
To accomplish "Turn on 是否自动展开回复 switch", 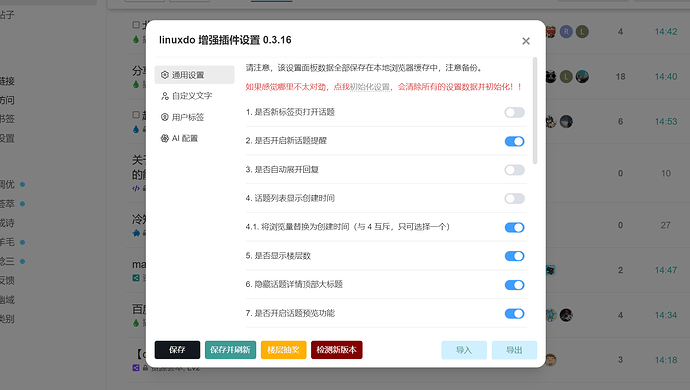I will pos(514,170).
